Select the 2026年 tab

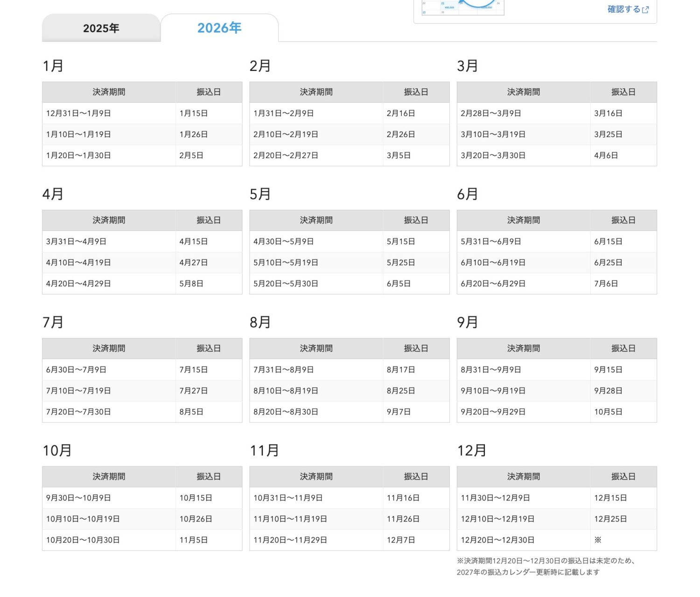219,28
